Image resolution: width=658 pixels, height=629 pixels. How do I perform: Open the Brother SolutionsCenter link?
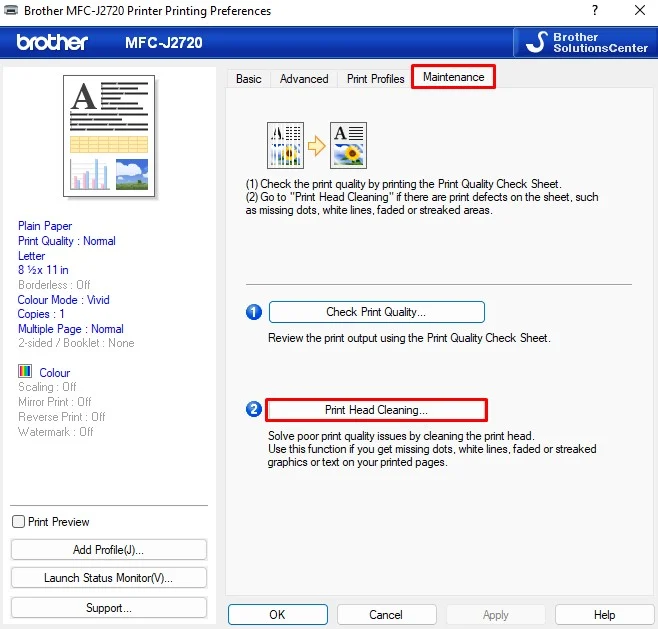pyautogui.click(x=585, y=42)
